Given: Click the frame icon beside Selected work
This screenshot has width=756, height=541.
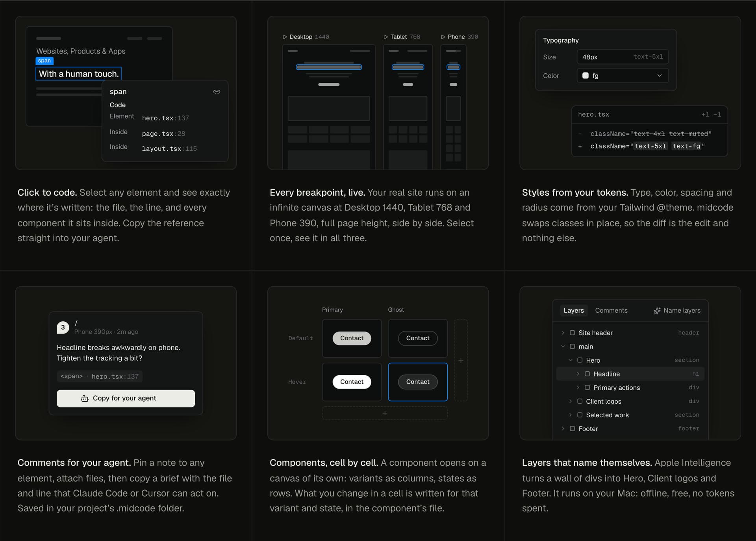Looking at the screenshot, I should (x=580, y=415).
